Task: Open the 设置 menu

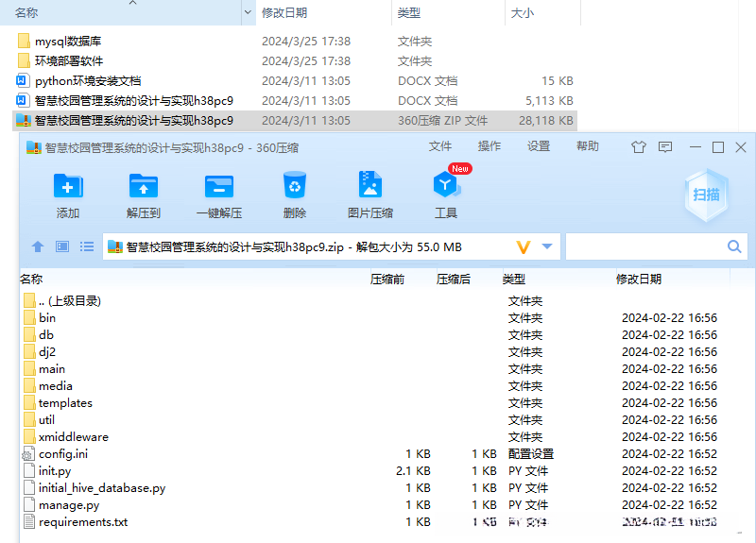Action: 539,146
